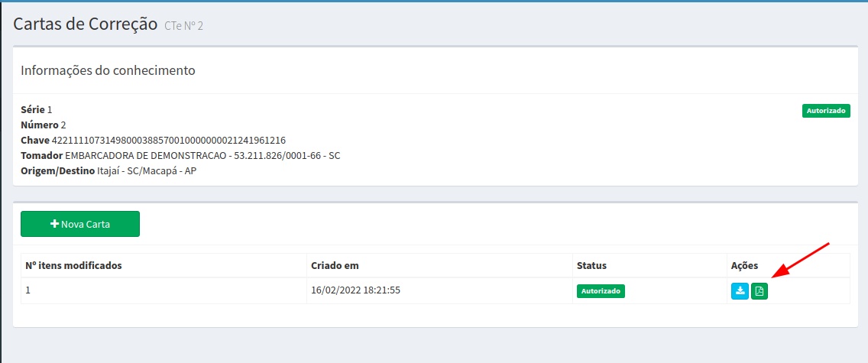This screenshot has height=363, width=868.
Task: Click the plus icon on Nova Carta
Action: (x=54, y=224)
